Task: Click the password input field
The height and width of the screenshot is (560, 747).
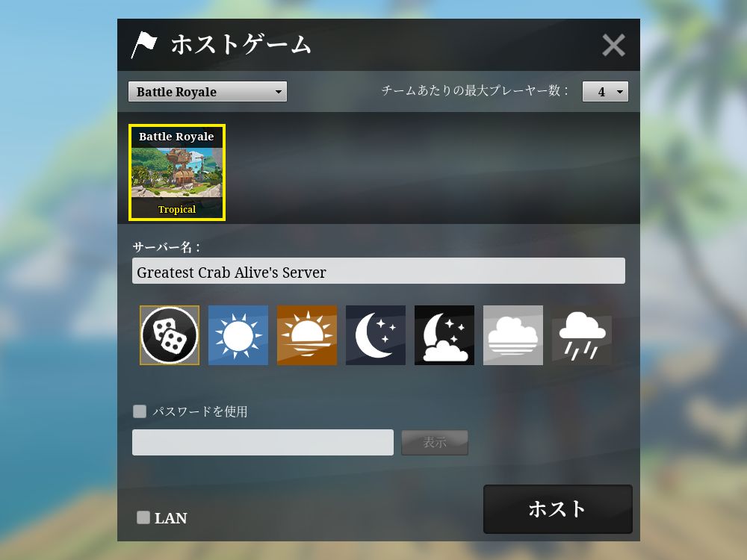Action: pyautogui.click(x=262, y=442)
